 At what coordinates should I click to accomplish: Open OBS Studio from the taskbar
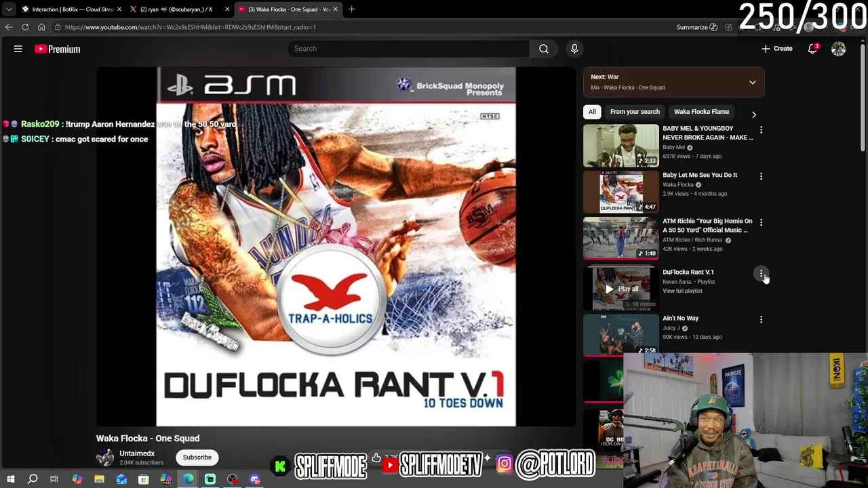pyautogui.click(x=233, y=479)
